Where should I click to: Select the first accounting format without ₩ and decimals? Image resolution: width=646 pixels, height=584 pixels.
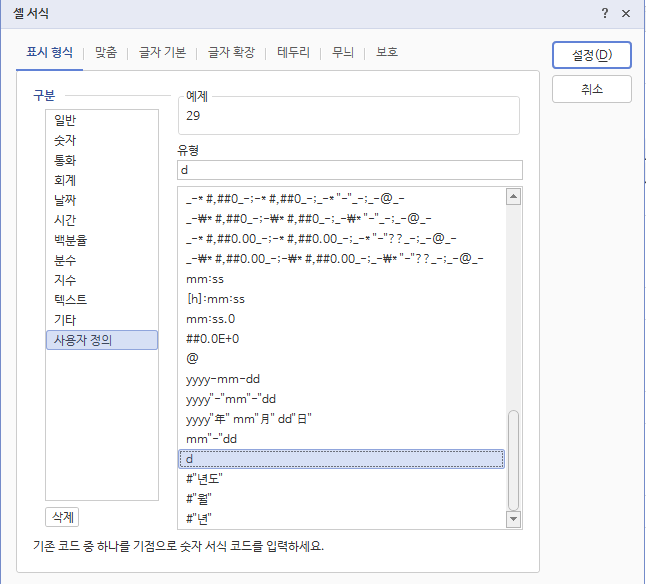point(342,199)
